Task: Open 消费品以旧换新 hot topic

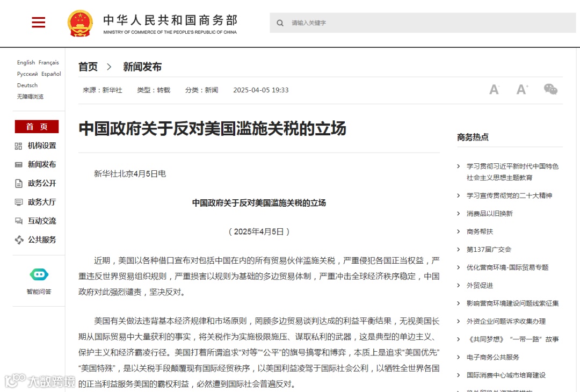Action: 489,214
